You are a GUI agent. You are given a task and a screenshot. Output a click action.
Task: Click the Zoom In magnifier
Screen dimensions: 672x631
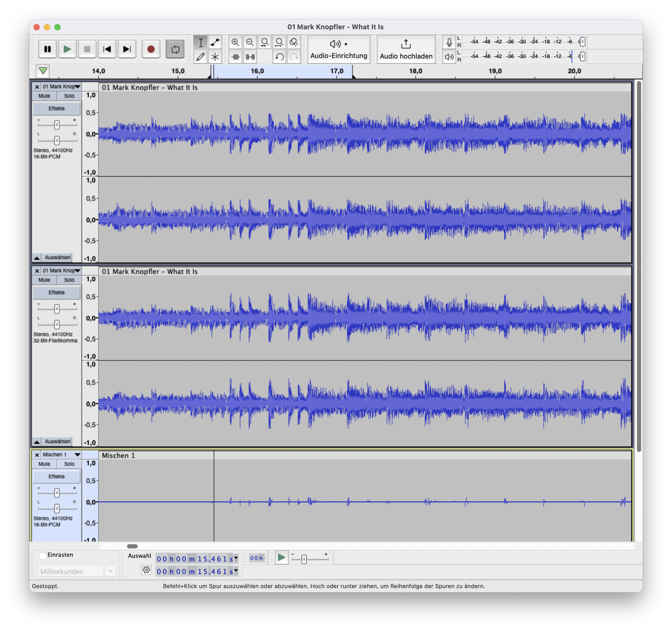pyautogui.click(x=235, y=42)
